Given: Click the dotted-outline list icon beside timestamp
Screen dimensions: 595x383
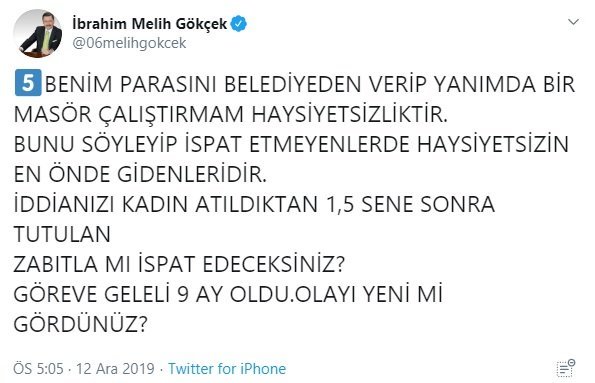Looking at the screenshot, I should (x=566, y=368).
